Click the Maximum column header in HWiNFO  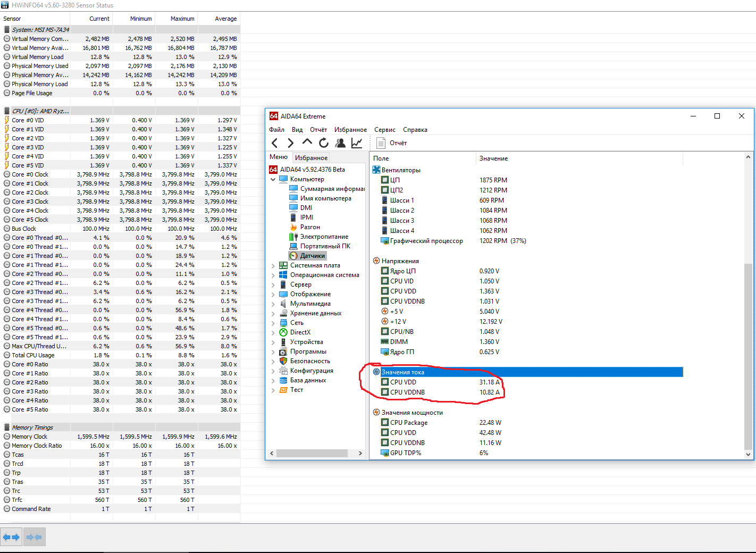[x=176, y=19]
